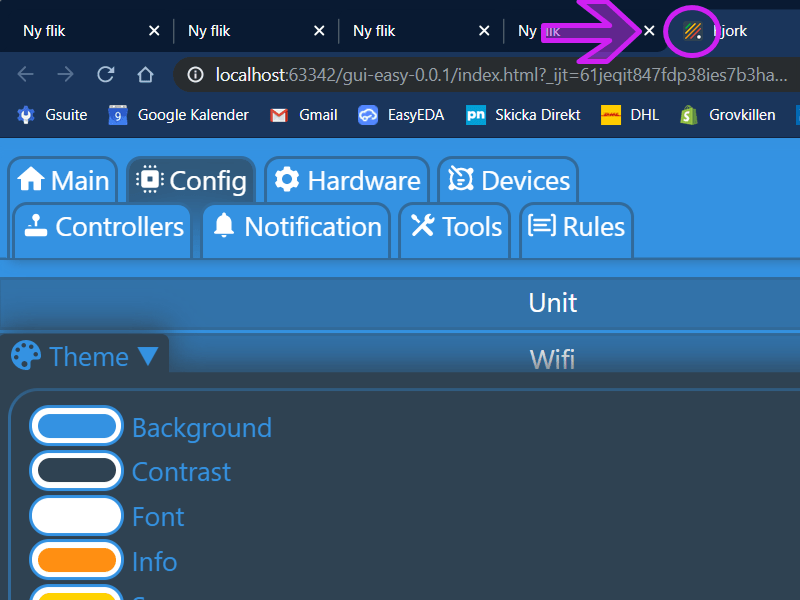Pick the Font color swatch
This screenshot has height=600, width=800.
click(77, 516)
